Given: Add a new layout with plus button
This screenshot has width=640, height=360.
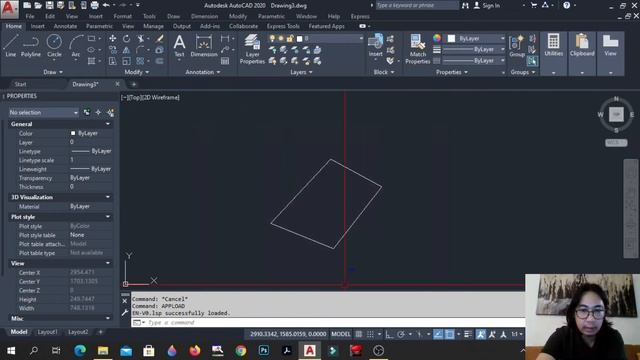Looking at the screenshot, I should [x=100, y=332].
